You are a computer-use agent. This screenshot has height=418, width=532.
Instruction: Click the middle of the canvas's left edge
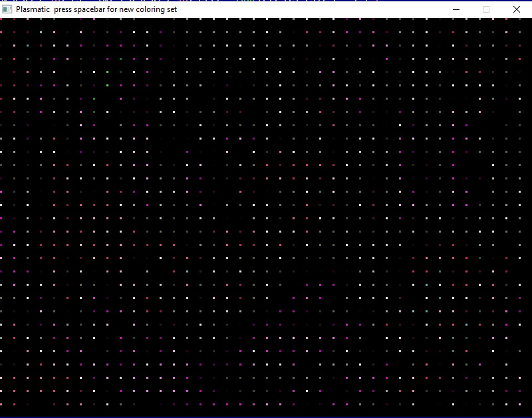pos(2,217)
